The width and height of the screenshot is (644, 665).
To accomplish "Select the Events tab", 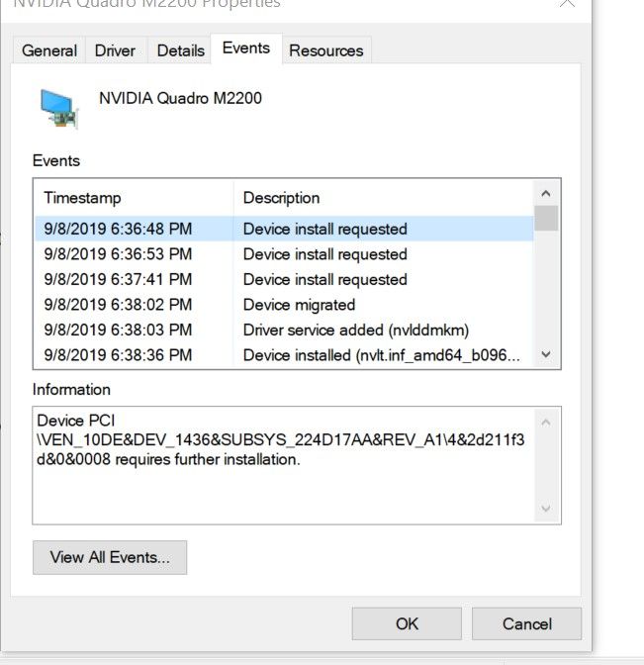I will coord(246,48).
